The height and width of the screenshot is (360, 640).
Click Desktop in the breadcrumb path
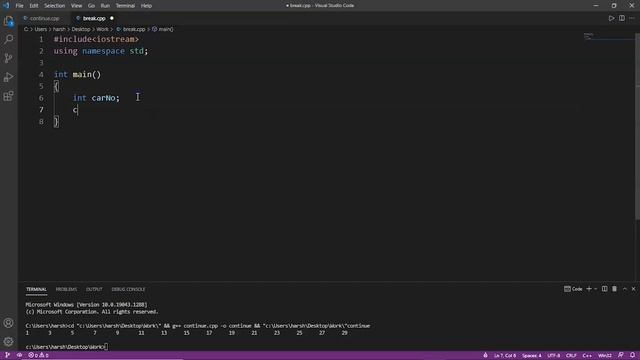pos(81,29)
